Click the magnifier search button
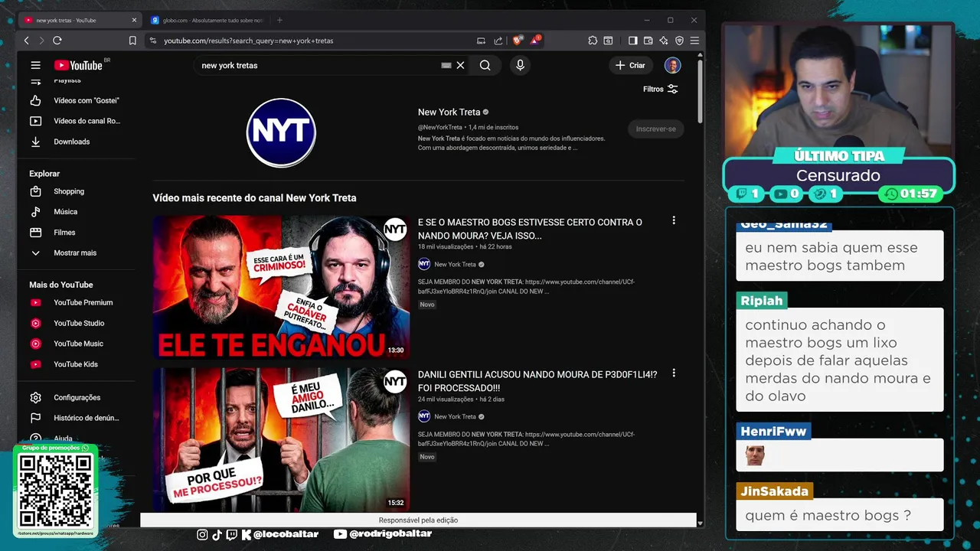 click(485, 65)
